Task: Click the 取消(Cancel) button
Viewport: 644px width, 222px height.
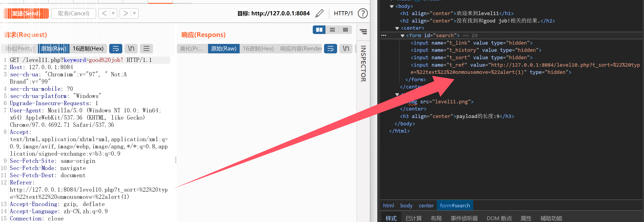Action: click(74, 13)
